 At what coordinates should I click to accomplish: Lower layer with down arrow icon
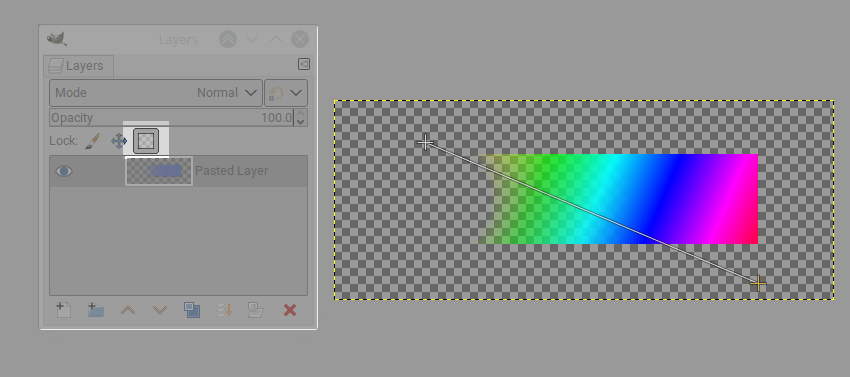click(159, 310)
